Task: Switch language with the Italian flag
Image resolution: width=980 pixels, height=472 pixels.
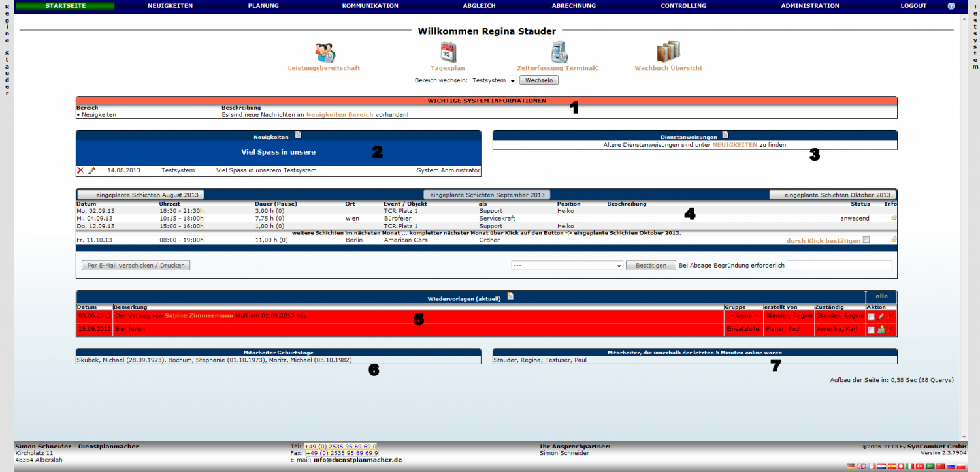Action: [910, 466]
